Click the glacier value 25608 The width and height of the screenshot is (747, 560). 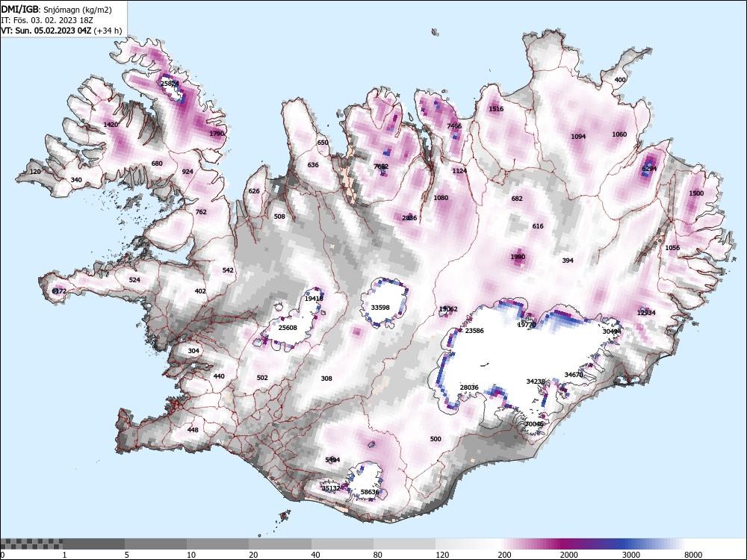click(288, 328)
